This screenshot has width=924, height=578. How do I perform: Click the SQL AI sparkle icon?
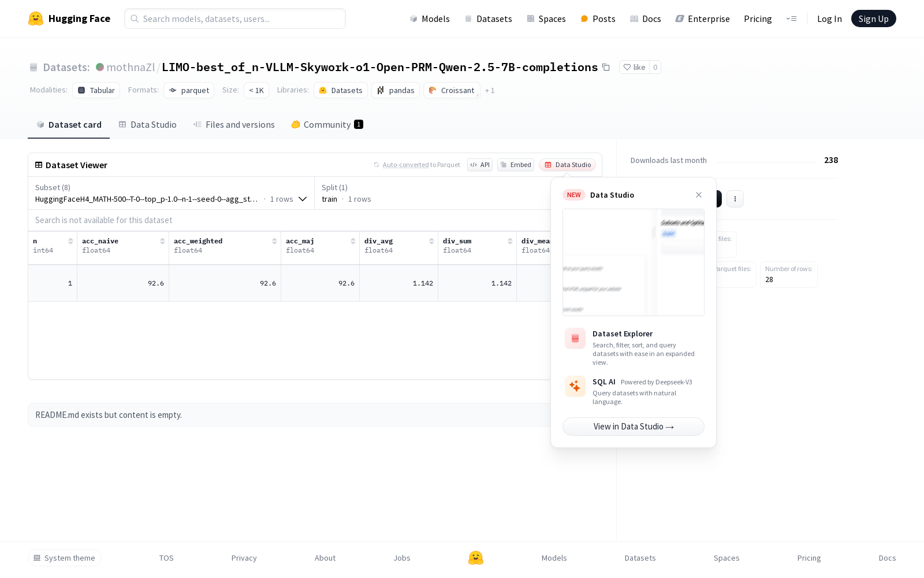[575, 387]
